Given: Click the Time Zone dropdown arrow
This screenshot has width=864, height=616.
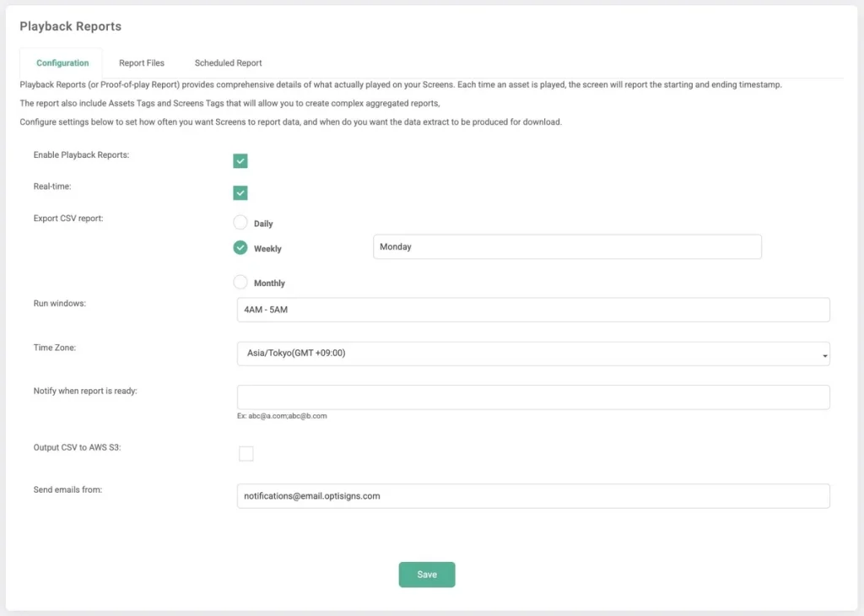Looking at the screenshot, I should (823, 354).
